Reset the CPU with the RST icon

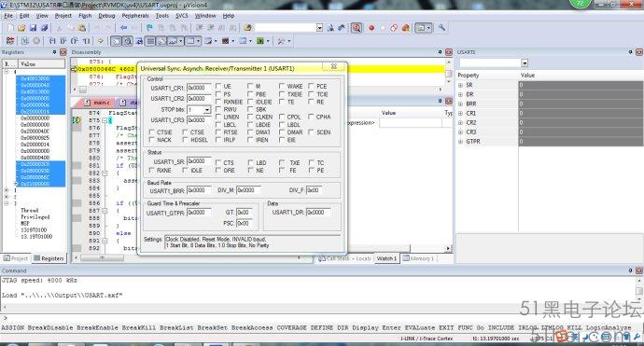click(10, 41)
